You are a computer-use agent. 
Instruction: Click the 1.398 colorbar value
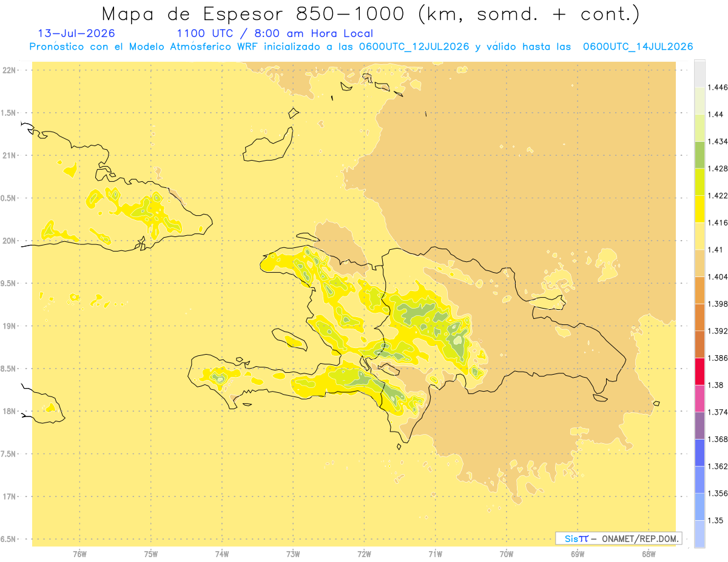(718, 304)
